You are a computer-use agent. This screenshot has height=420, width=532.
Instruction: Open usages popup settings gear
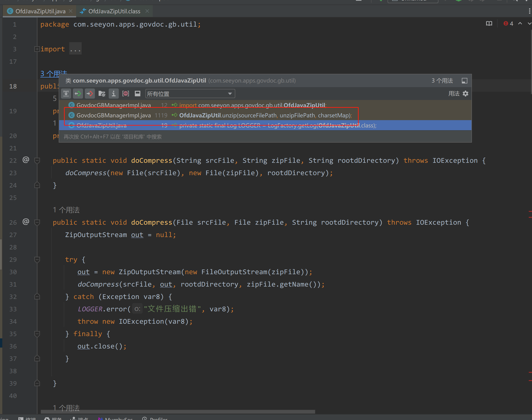click(x=465, y=94)
